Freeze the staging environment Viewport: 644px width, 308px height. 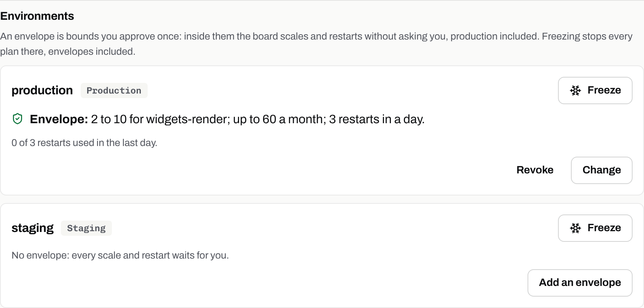click(x=595, y=228)
